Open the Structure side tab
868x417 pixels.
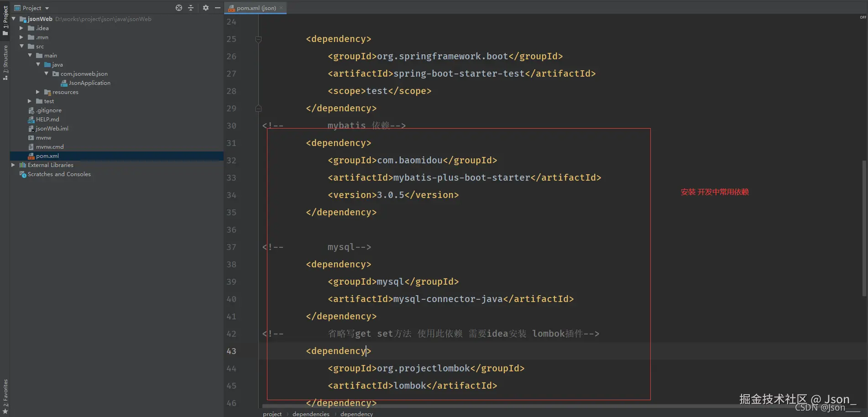coord(5,62)
